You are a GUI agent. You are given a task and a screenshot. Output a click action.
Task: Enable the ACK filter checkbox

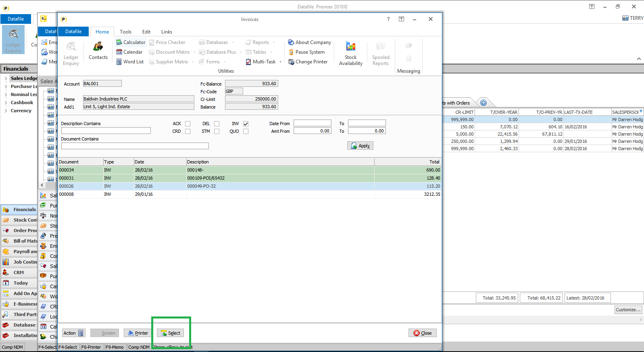pyautogui.click(x=188, y=124)
